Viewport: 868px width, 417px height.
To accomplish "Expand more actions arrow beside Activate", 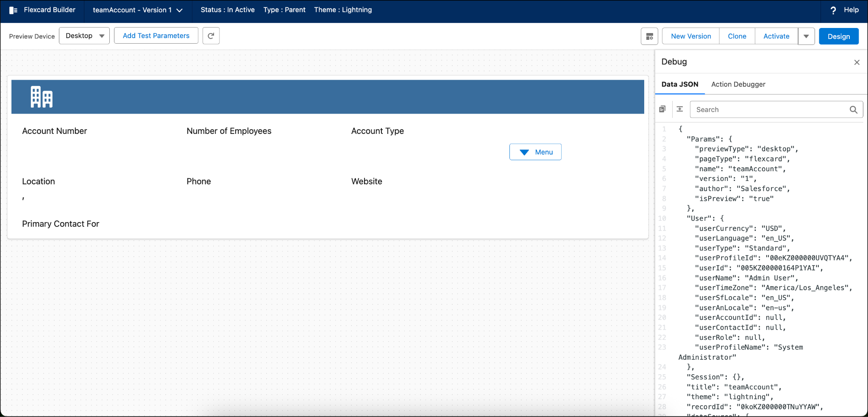I will tap(807, 36).
